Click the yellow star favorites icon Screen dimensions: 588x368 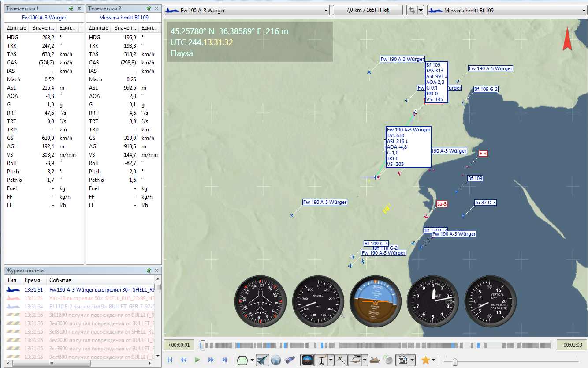425,360
